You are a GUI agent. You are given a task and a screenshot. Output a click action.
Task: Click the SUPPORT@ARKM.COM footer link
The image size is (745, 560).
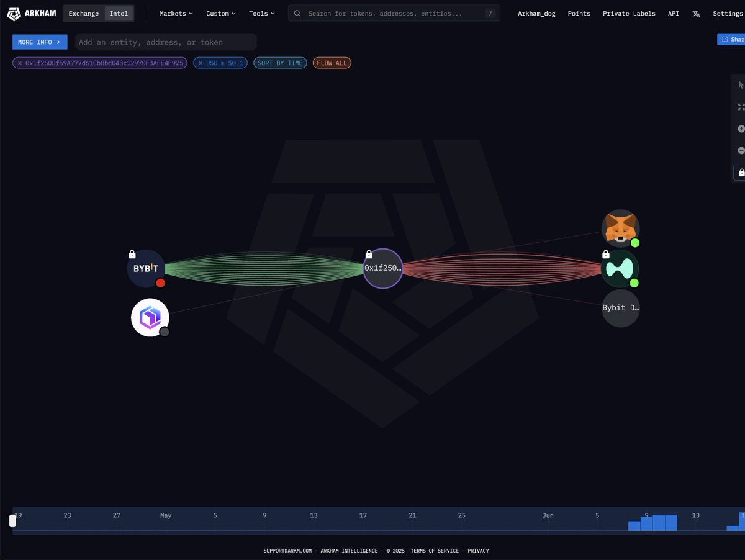[287, 551]
